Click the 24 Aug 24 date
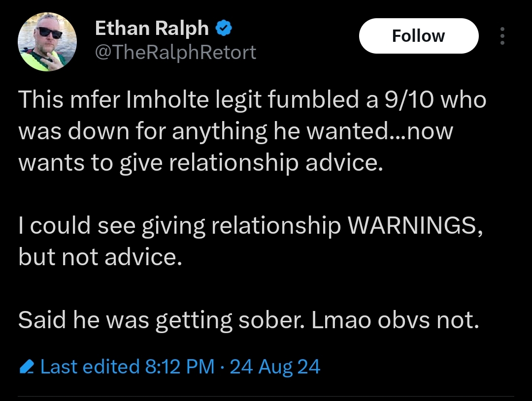This screenshot has height=401, width=532. click(x=275, y=367)
